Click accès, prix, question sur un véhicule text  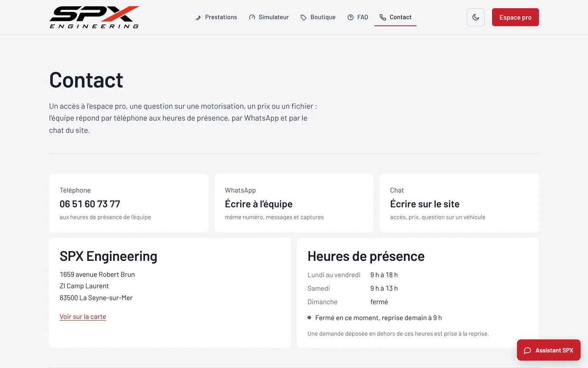point(438,217)
